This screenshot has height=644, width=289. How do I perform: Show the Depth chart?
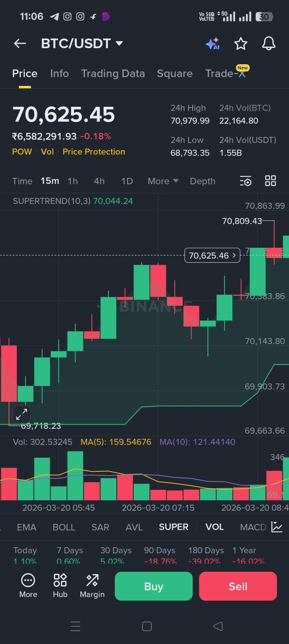click(x=203, y=181)
